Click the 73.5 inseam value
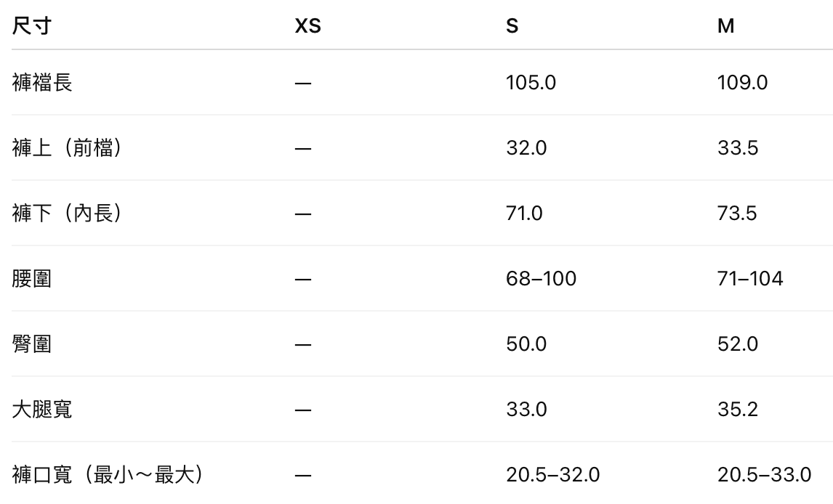833x504 pixels. 737,214
